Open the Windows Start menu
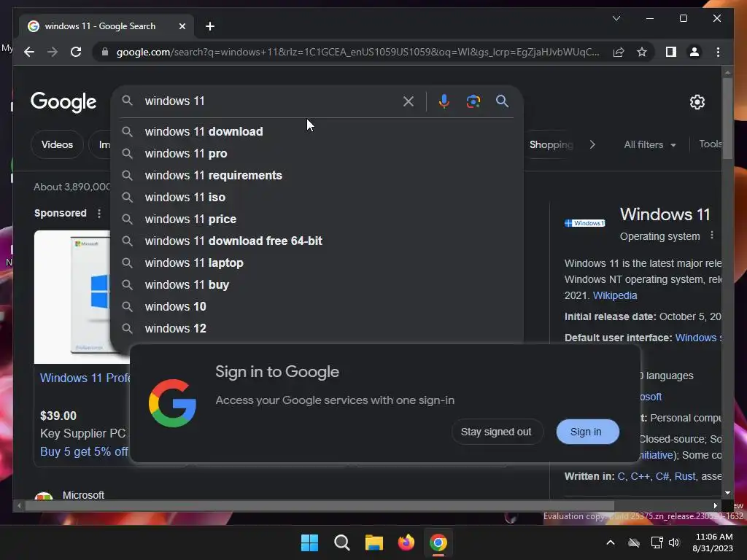This screenshot has width=747, height=560. point(309,542)
